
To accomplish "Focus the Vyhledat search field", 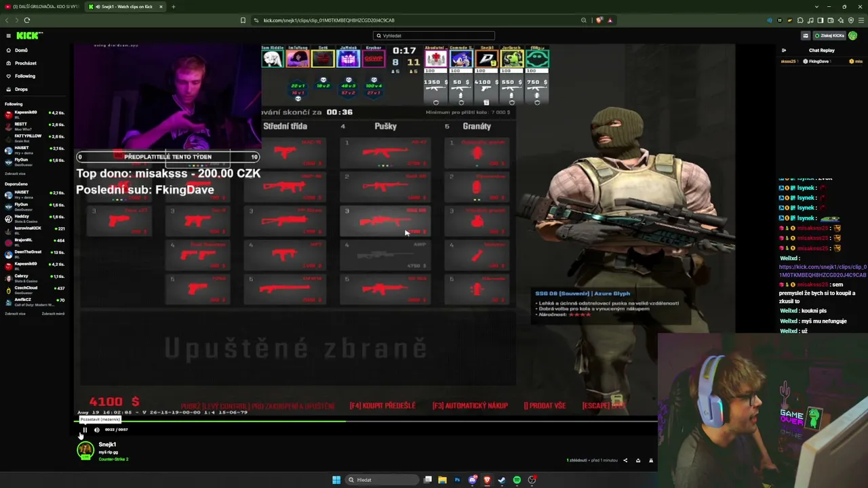I will [434, 35].
